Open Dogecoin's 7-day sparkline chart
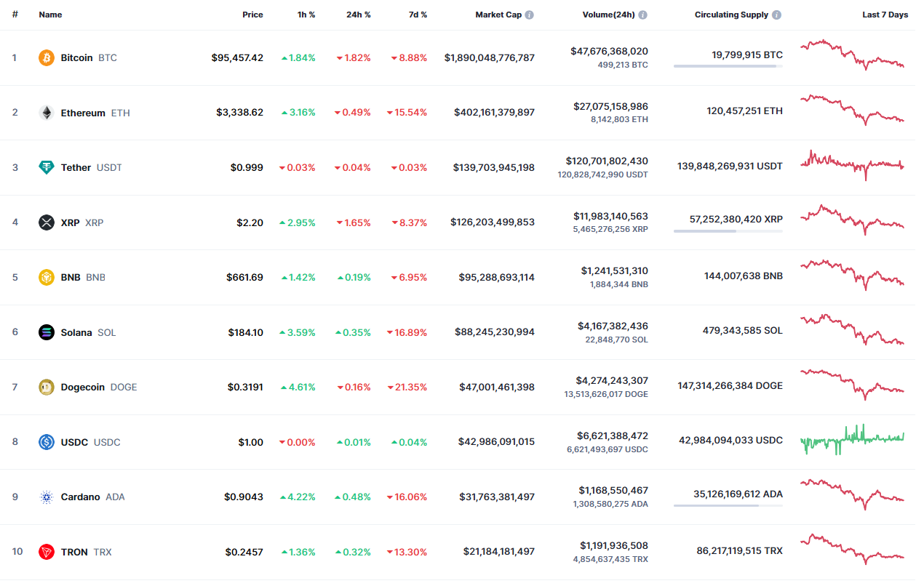 (852, 384)
